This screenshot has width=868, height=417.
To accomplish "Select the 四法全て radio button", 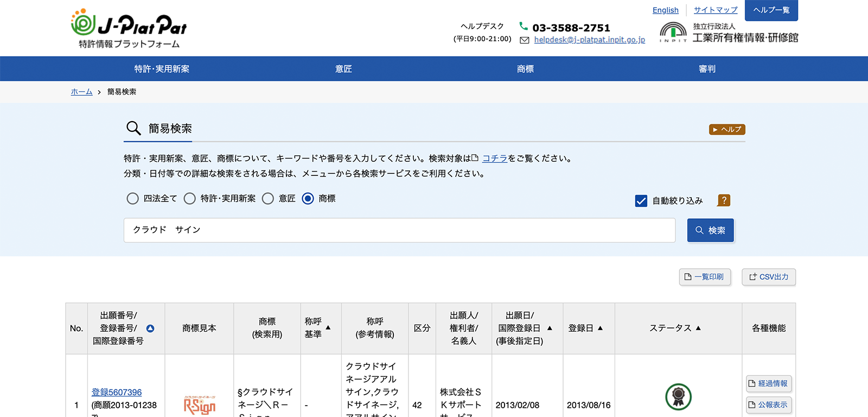I will point(132,199).
